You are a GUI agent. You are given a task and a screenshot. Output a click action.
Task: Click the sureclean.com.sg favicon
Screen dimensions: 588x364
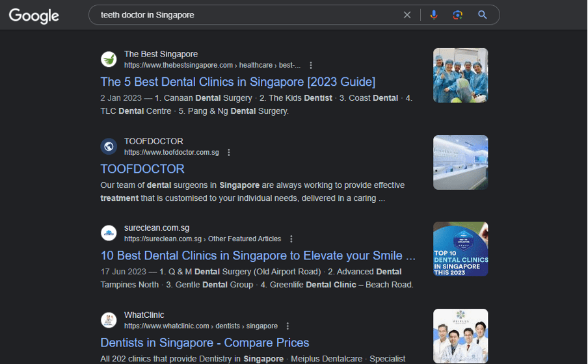click(109, 233)
